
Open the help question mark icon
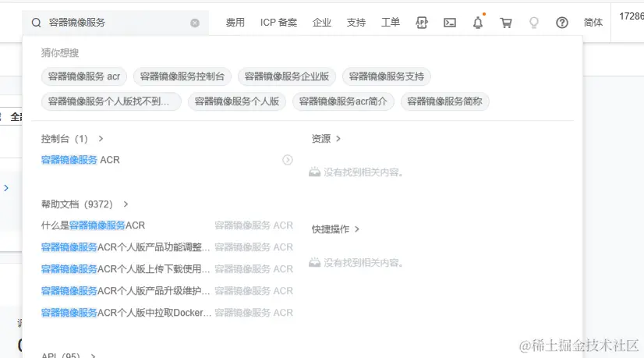[x=562, y=23]
